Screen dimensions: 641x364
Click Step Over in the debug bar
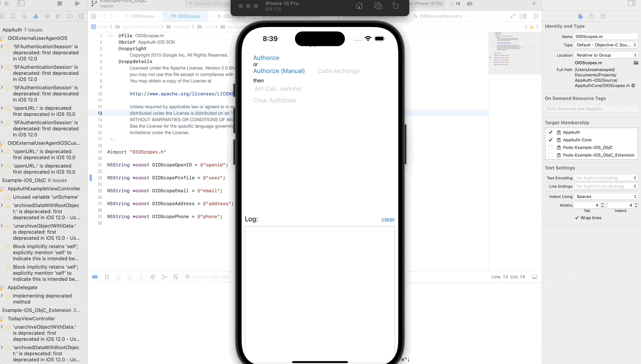coord(118,277)
